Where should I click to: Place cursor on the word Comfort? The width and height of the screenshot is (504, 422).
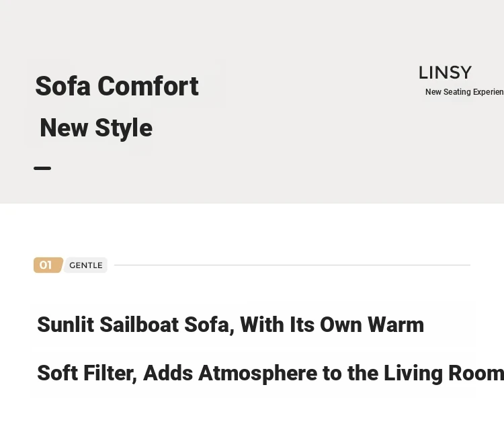pos(149,86)
